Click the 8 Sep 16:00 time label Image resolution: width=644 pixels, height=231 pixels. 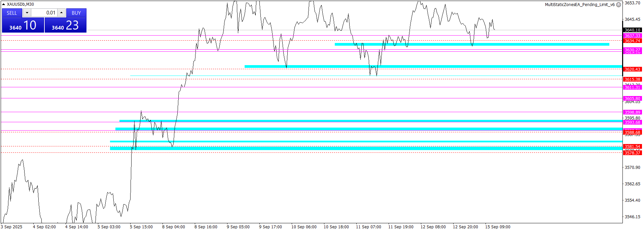(x=206, y=227)
